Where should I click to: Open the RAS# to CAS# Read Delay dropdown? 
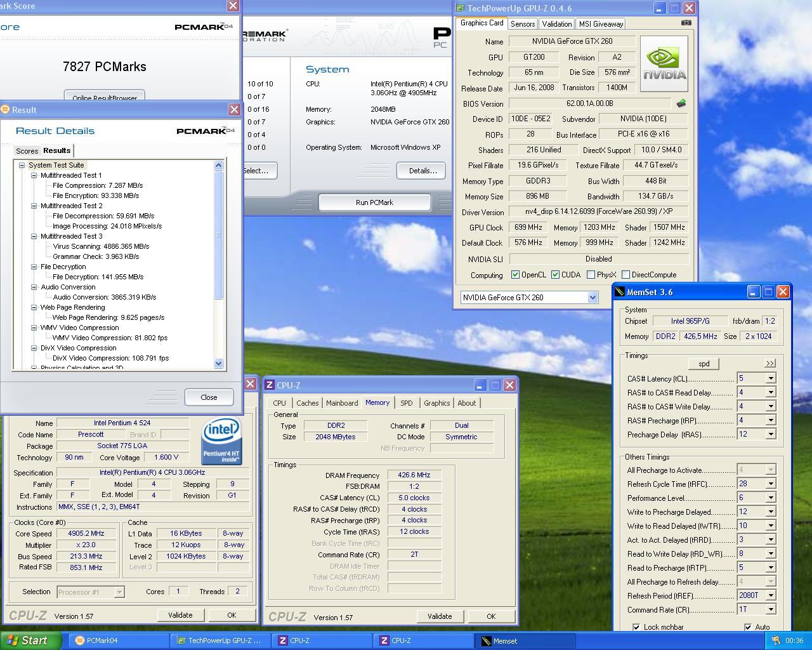click(771, 392)
